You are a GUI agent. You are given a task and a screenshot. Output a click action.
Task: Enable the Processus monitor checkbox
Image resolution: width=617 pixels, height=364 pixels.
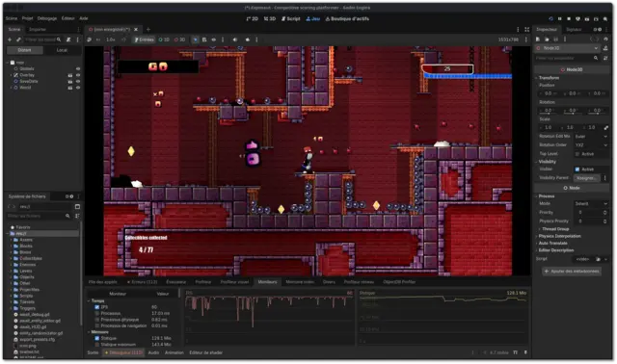click(96, 313)
